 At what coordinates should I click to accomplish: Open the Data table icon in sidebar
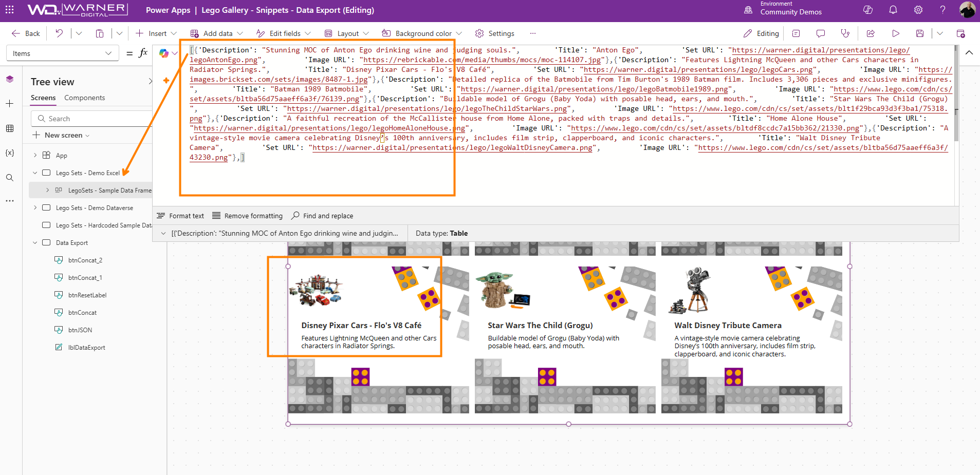pyautogui.click(x=10, y=128)
